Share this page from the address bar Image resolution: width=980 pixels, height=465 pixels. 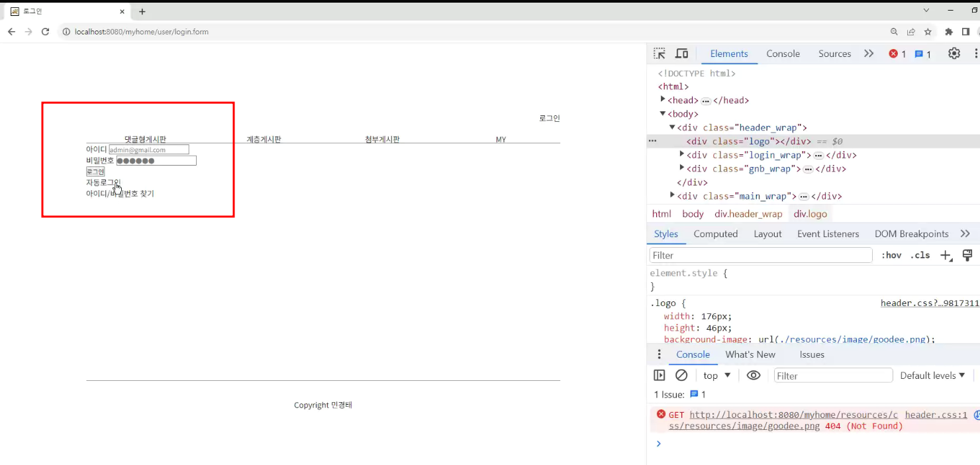tap(911, 32)
